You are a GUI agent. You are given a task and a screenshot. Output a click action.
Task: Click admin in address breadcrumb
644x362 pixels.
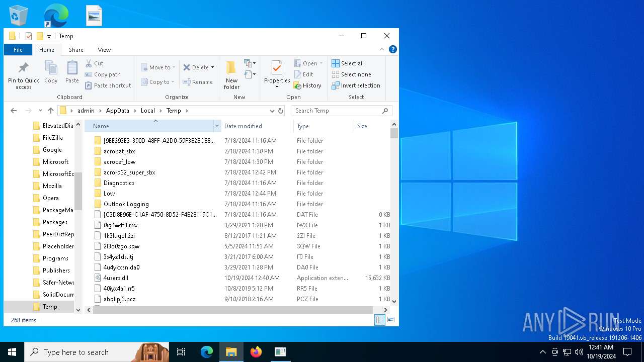(86, 111)
